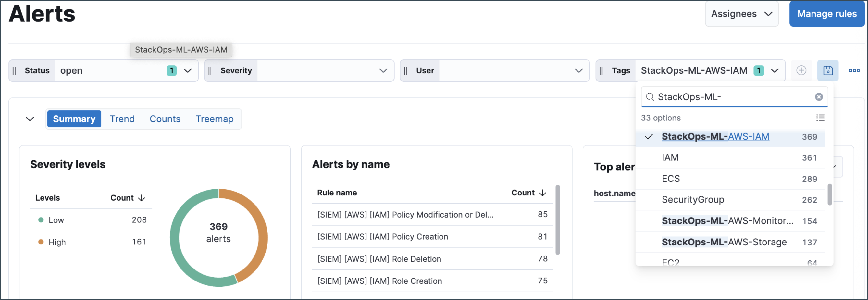
Task: Click the add filter control plus icon
Action: tap(801, 70)
